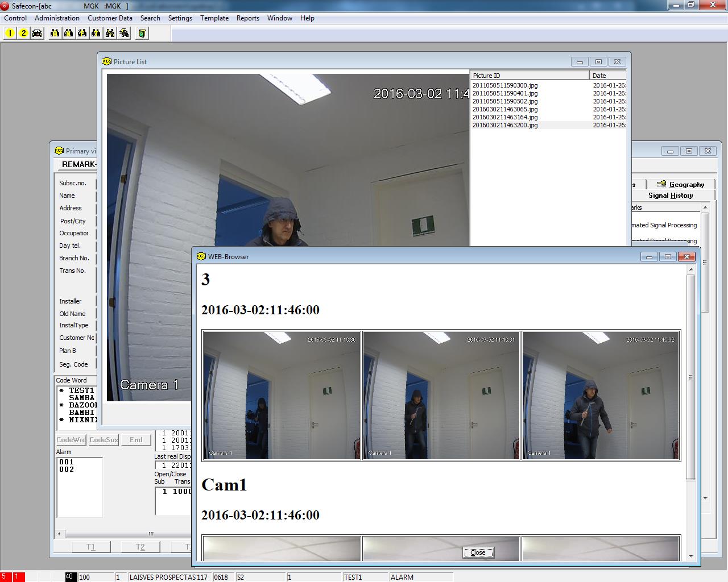Open the Settings menu
Viewport: 728px width, 582px height.
pos(180,18)
